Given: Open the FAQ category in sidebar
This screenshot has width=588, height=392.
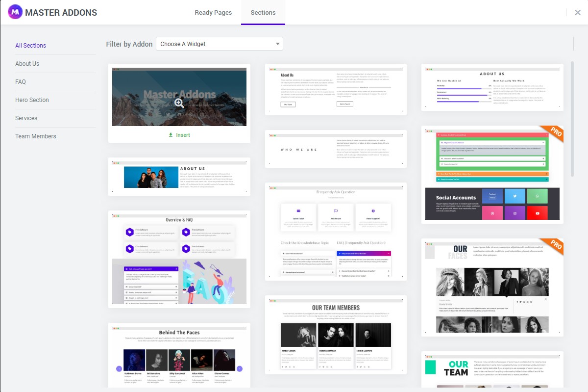Looking at the screenshot, I should click(x=21, y=82).
